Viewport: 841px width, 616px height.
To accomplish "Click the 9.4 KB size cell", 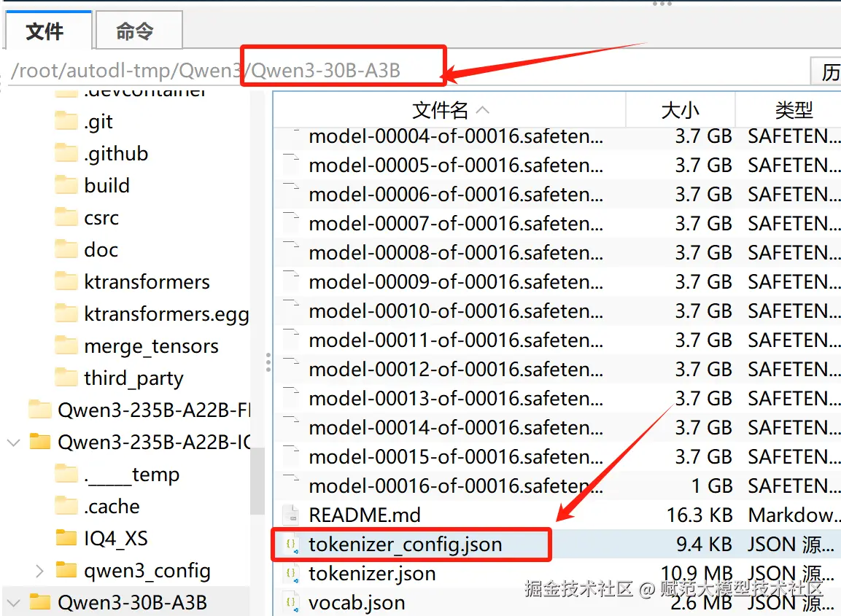I will tap(704, 545).
